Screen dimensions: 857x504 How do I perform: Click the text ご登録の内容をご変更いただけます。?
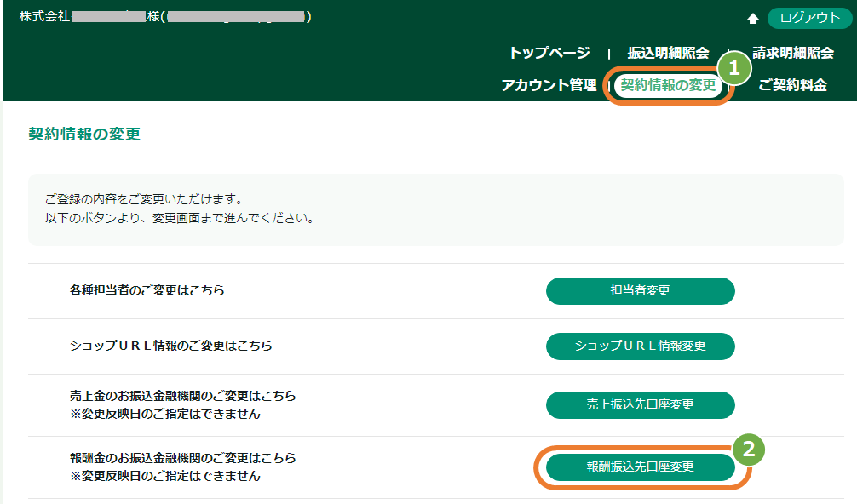click(x=144, y=199)
